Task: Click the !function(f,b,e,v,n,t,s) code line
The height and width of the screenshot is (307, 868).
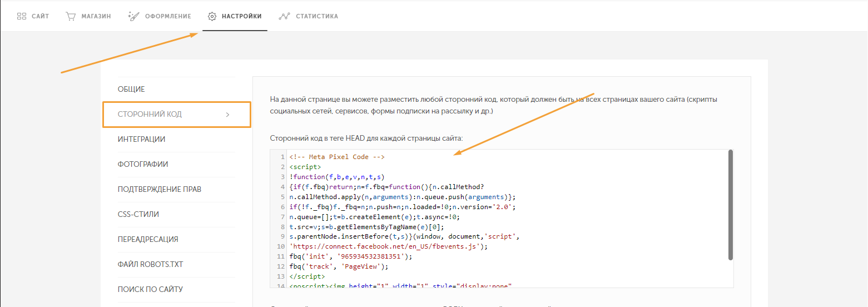Action: (337, 177)
